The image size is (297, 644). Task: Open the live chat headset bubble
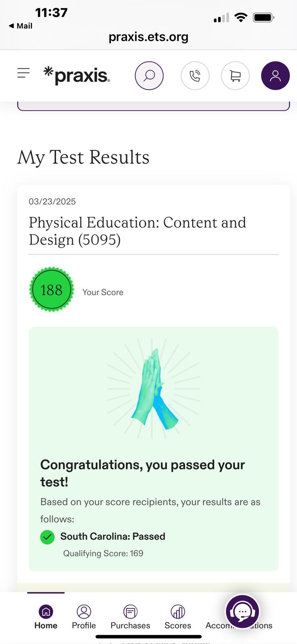click(x=242, y=612)
